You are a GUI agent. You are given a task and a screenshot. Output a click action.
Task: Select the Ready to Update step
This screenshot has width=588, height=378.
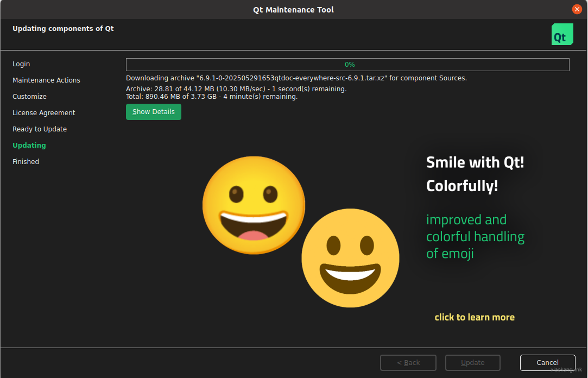40,129
